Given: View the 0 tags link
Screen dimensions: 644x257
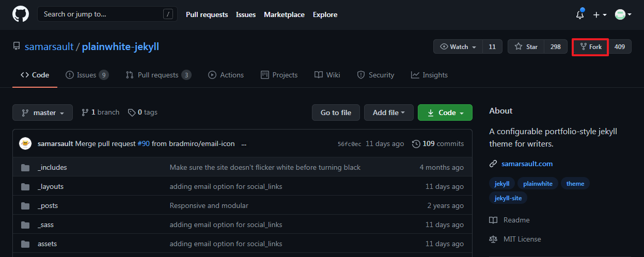Looking at the screenshot, I should (x=143, y=113).
